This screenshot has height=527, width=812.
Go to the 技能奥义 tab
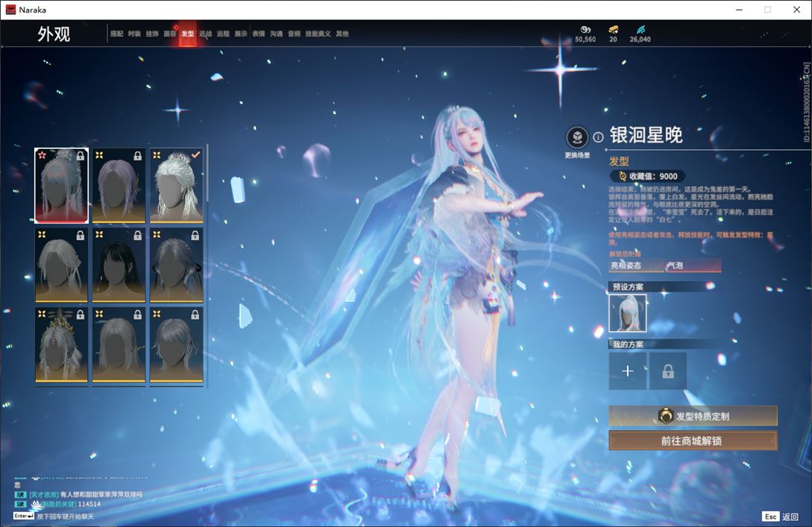click(318, 34)
